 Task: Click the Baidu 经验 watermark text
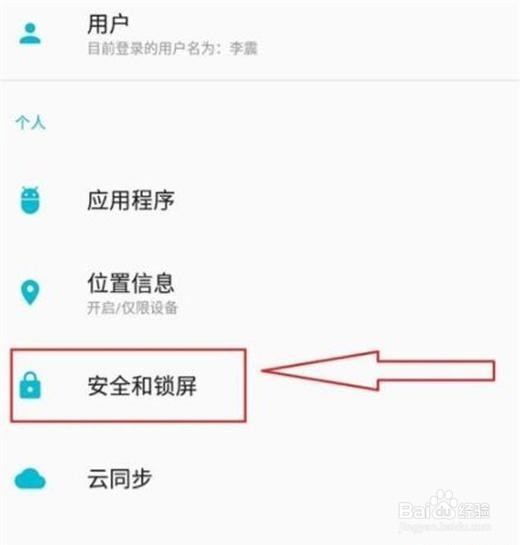pyautogui.click(x=473, y=511)
